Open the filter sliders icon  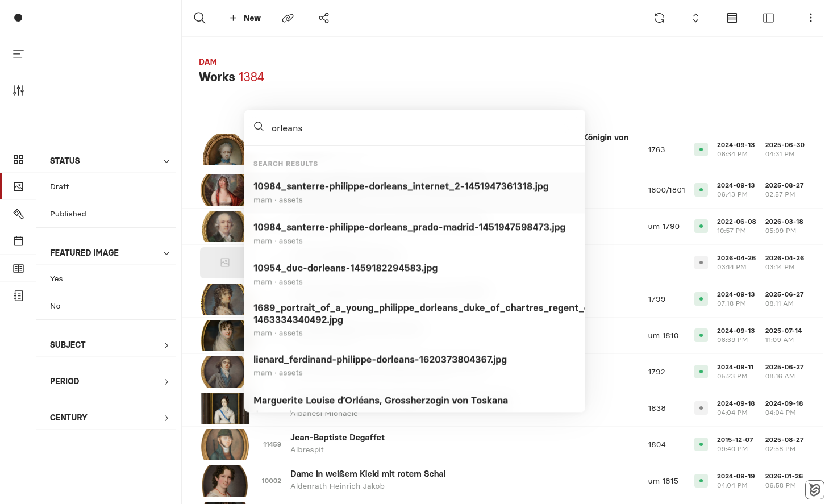click(18, 90)
